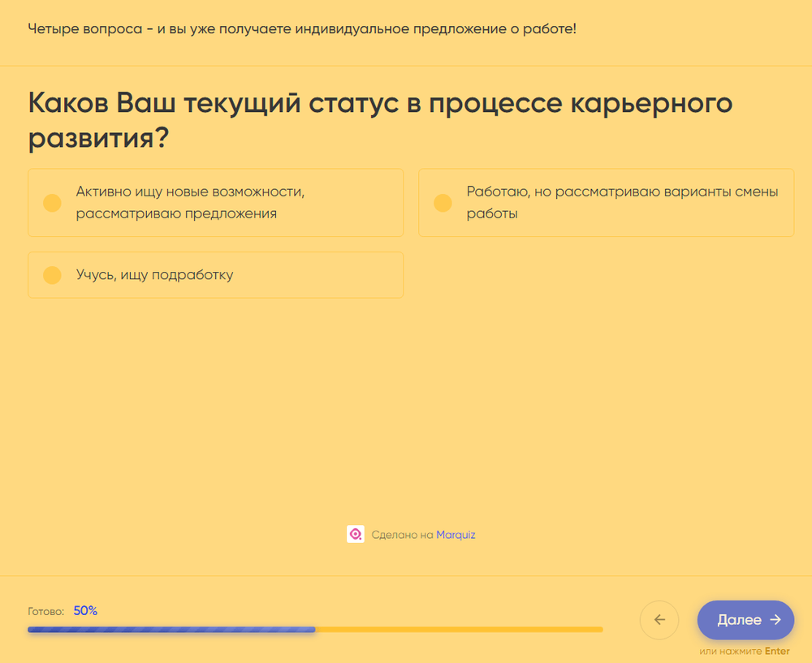Select the radio for 'Активно ищу новые возможности'
The height and width of the screenshot is (663, 812).
52,203
